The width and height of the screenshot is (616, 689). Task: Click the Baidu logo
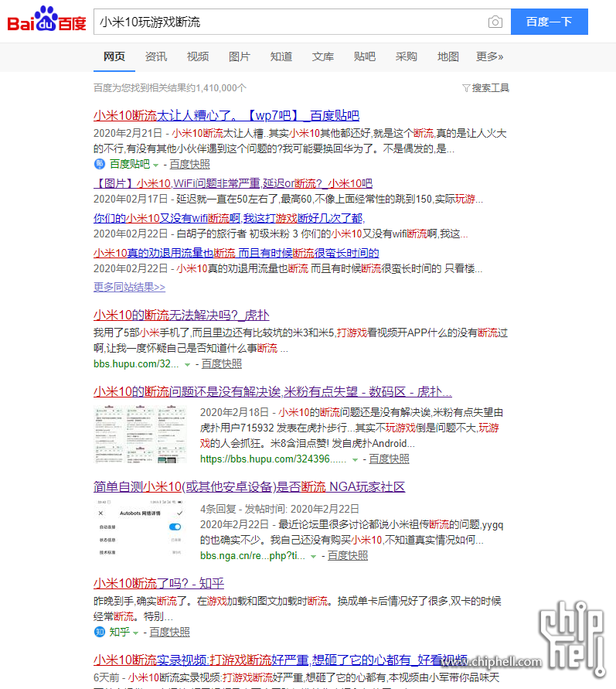click(x=46, y=20)
